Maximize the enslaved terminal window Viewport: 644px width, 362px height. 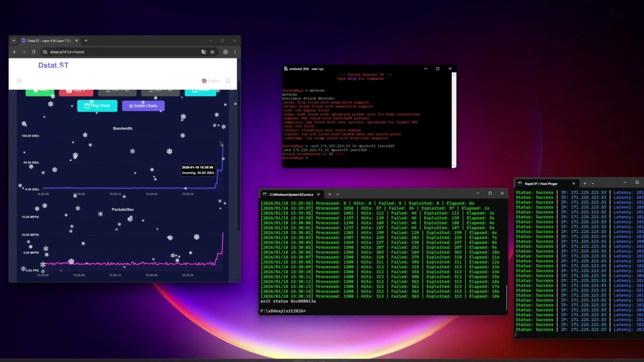click(438, 69)
